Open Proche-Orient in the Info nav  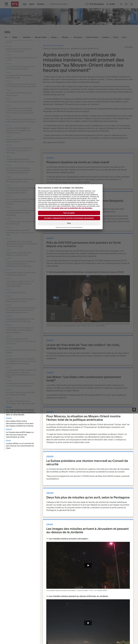92,37
